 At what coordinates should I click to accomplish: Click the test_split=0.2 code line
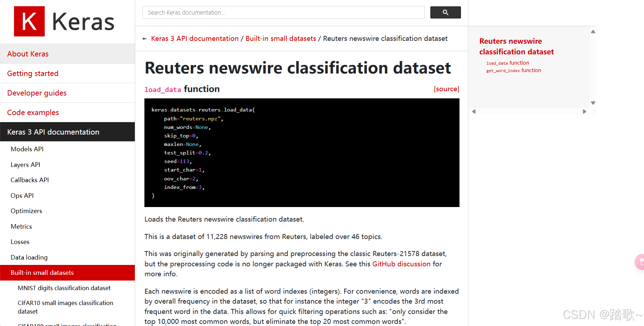[x=187, y=153]
